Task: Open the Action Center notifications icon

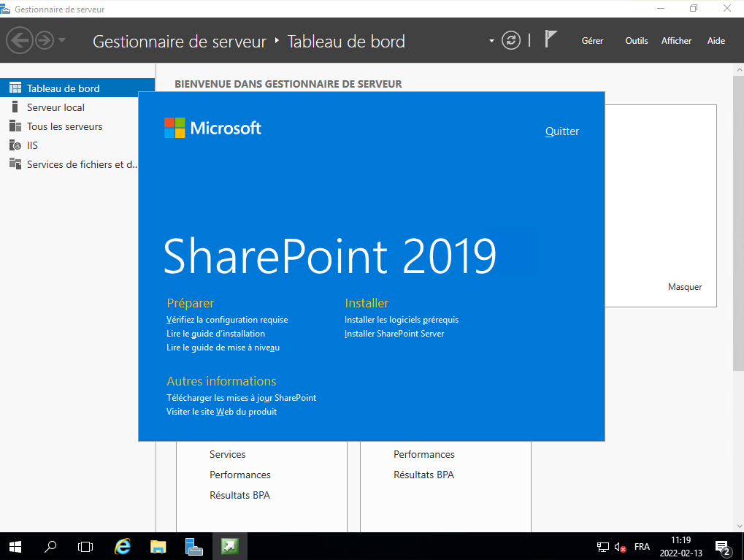Action: coord(723,547)
